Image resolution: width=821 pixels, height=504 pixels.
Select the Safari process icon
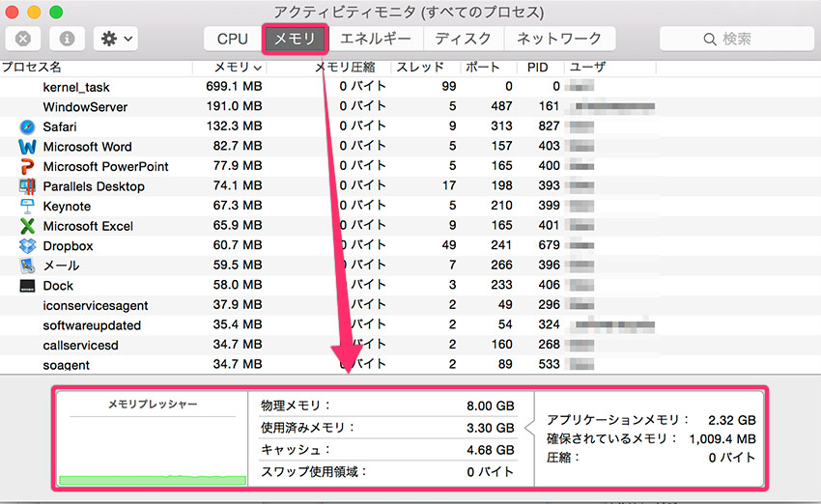(27, 126)
